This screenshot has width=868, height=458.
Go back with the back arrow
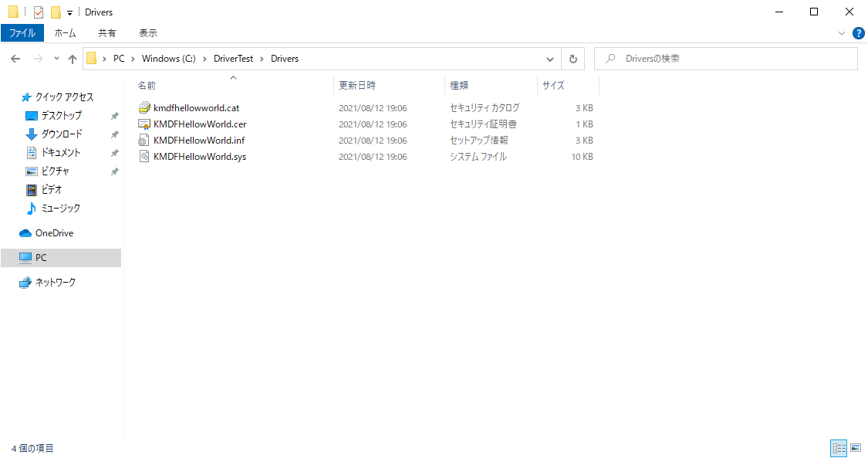[15, 59]
